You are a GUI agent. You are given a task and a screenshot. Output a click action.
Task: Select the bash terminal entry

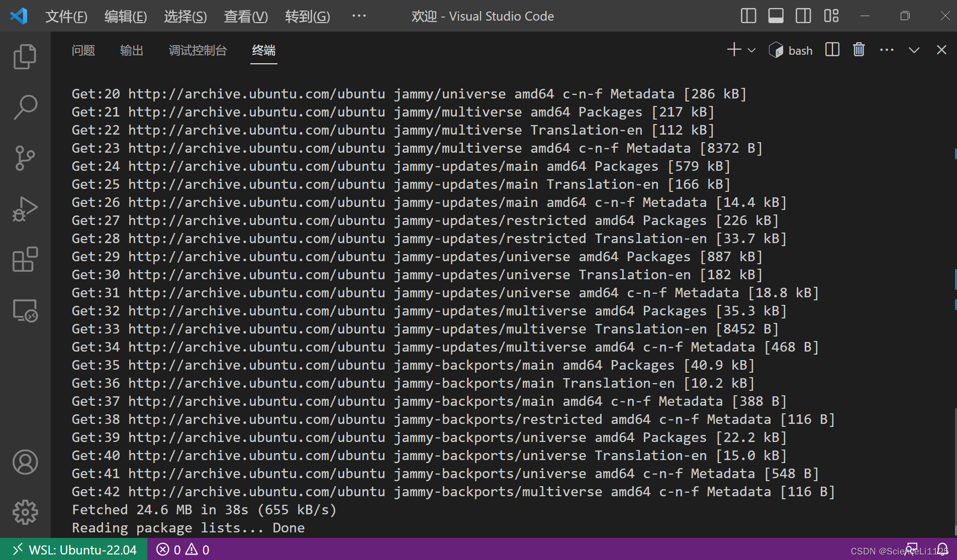pos(791,50)
